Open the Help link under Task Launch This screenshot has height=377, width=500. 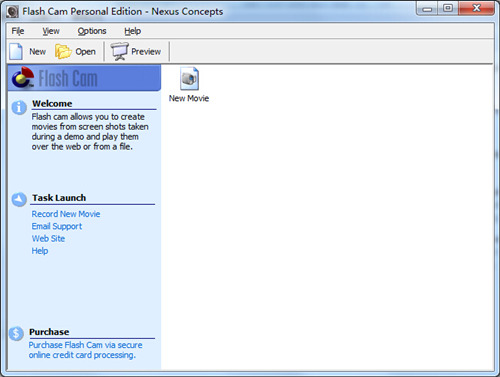coord(40,251)
